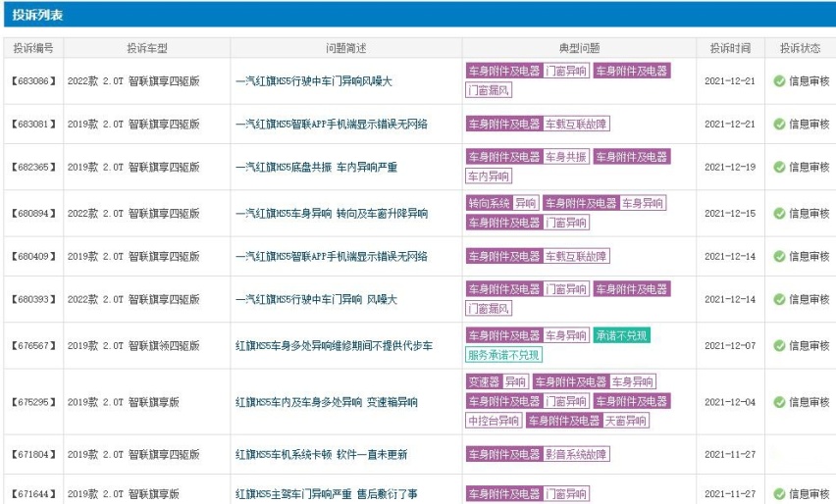Screen dimensions: 836x504
Task: Open complaint 红旗HS5车身多处异响维修期间不提供代步车
Action: [x=334, y=346]
